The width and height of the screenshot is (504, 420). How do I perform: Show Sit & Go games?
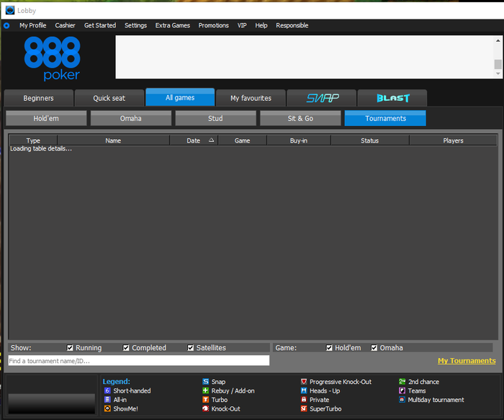pyautogui.click(x=300, y=118)
